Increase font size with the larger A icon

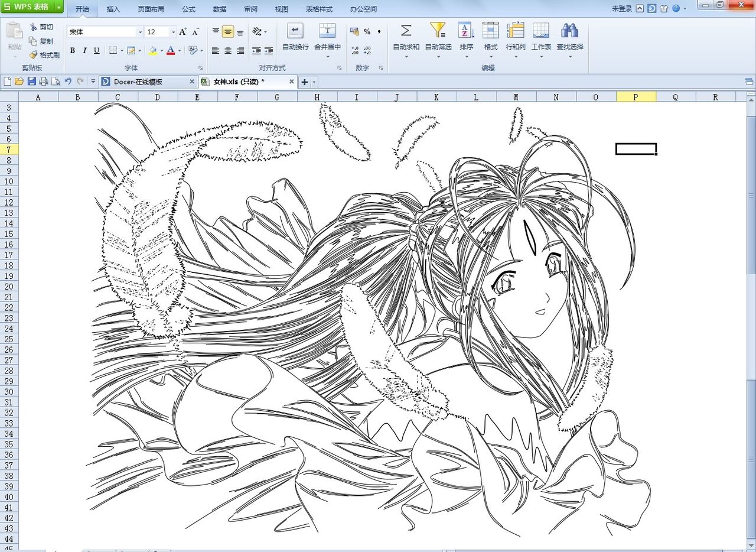183,32
